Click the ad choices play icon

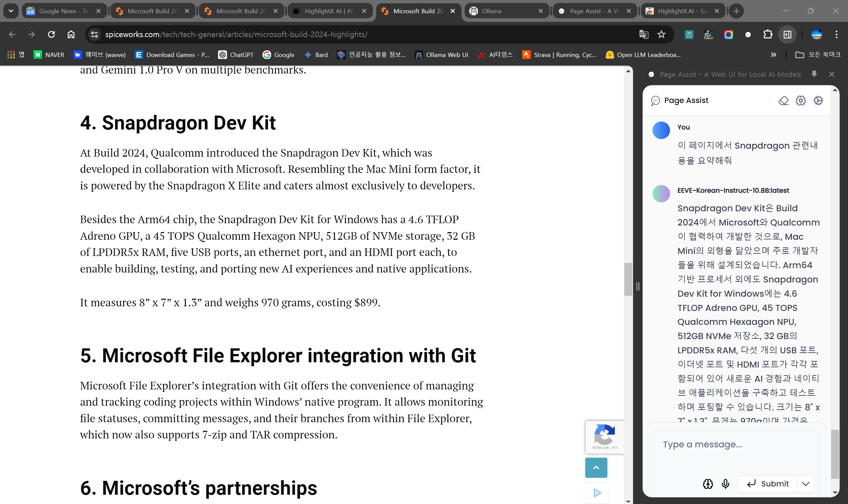(597, 493)
